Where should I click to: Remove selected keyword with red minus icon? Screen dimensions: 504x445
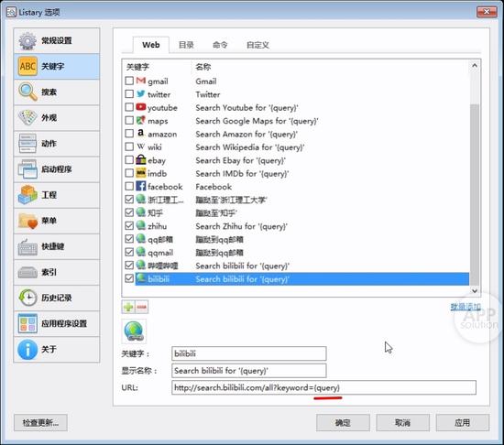(x=142, y=308)
